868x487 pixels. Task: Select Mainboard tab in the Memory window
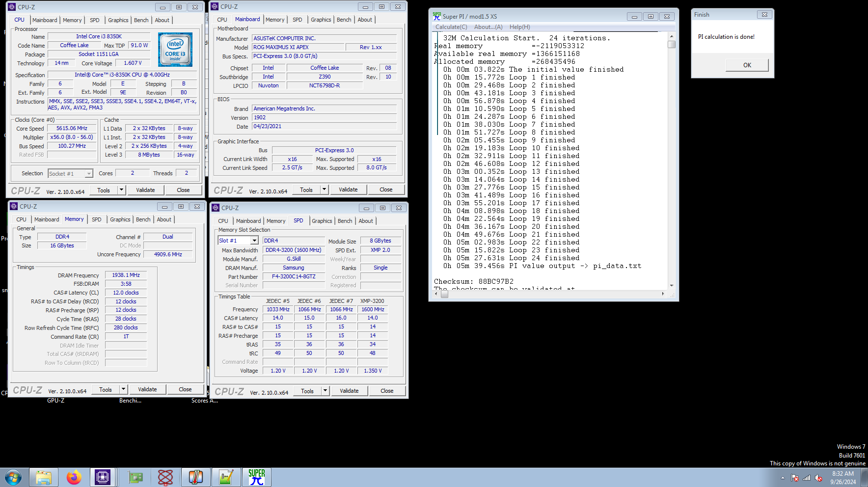[47, 219]
